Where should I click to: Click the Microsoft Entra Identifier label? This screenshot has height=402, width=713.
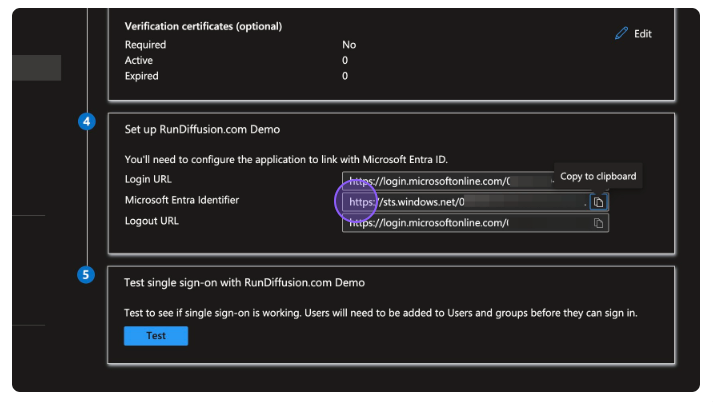[181, 200]
